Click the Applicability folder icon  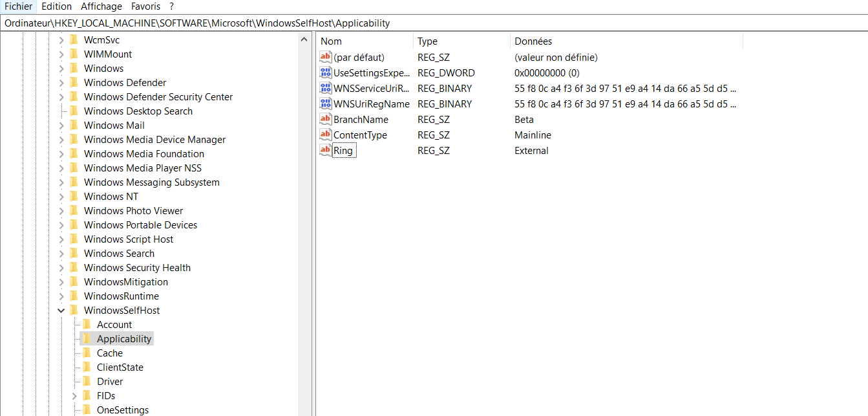coord(86,338)
